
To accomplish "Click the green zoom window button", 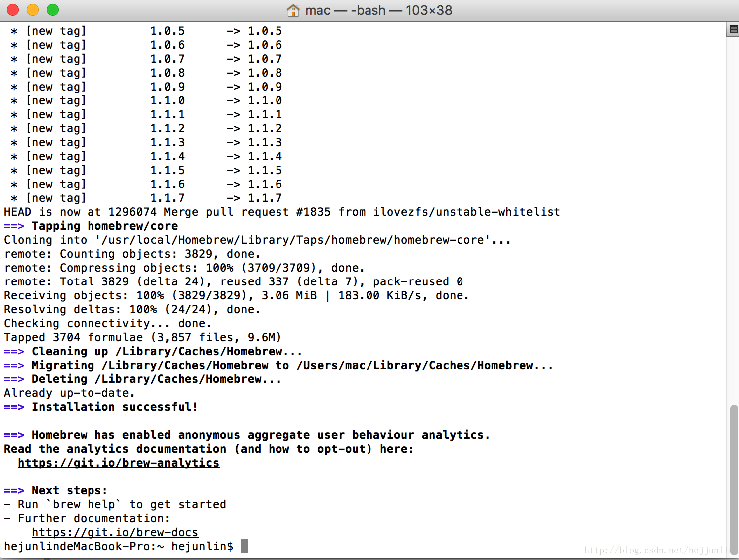I will [53, 10].
